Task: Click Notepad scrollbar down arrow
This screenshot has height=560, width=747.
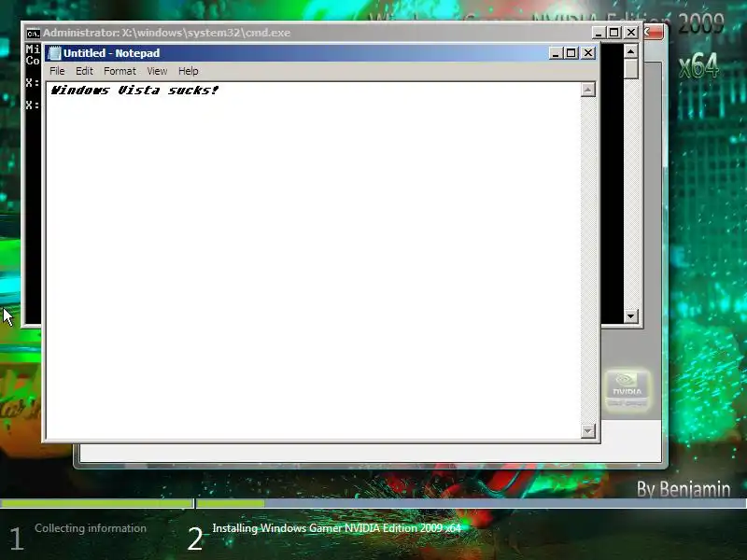Action: coord(588,431)
